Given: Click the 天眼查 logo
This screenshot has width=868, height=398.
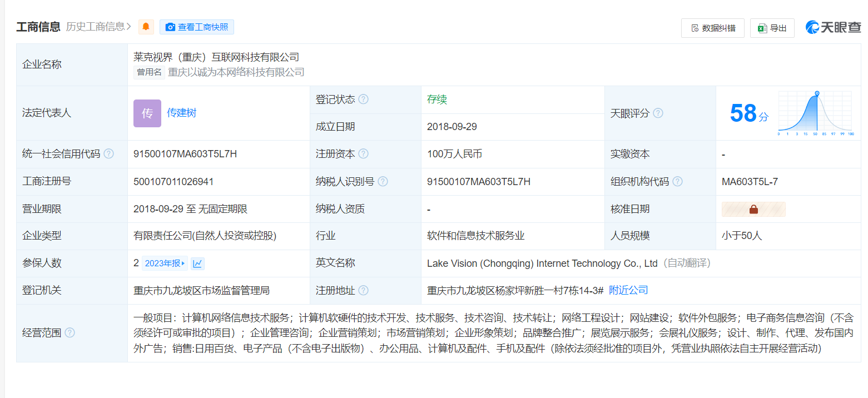Looking at the screenshot, I should point(834,27).
